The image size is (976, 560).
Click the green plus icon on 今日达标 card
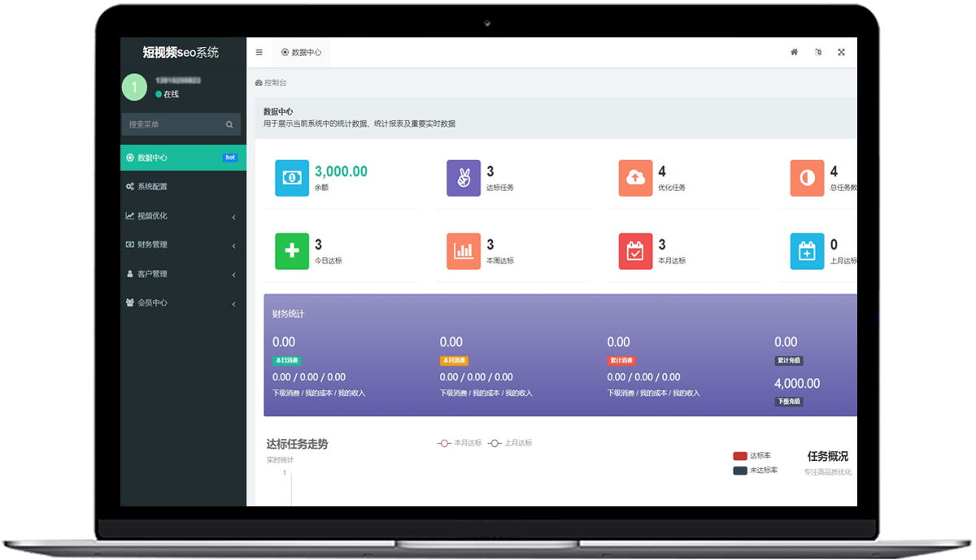[291, 250]
